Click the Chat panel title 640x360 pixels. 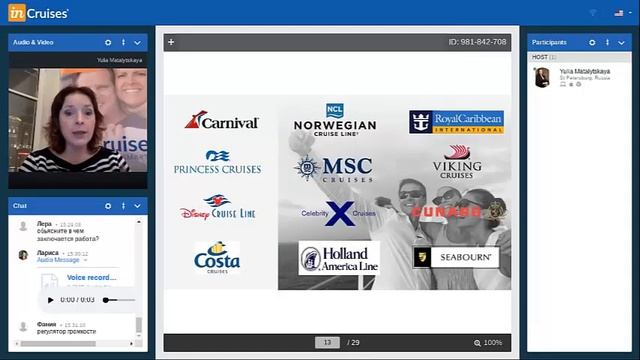coord(20,206)
